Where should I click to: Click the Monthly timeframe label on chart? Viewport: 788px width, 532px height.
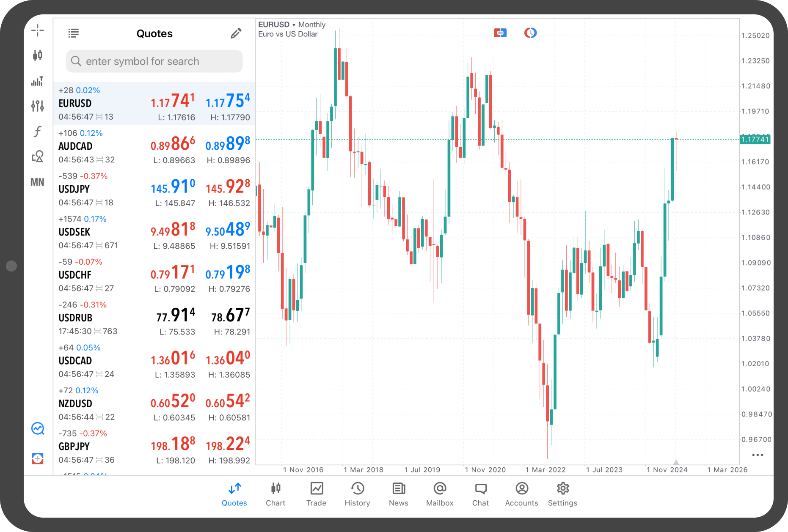312,25
